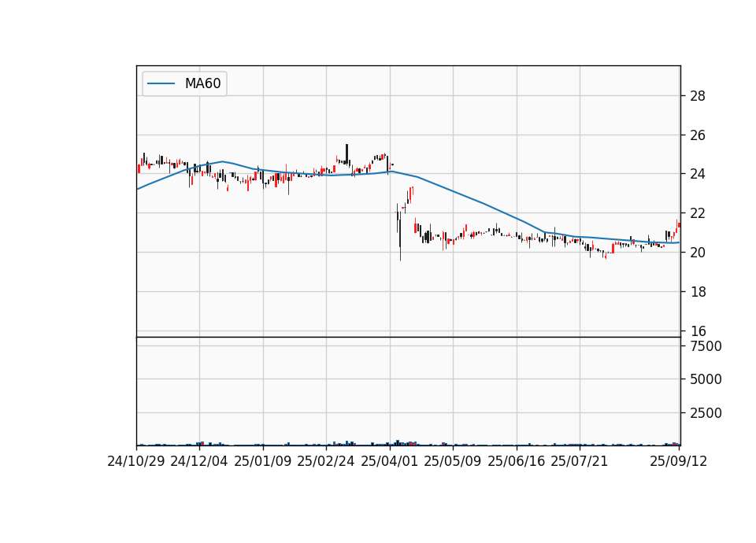
Task: Click the 25/09/12 date label
Action: pyautogui.click(x=679, y=462)
